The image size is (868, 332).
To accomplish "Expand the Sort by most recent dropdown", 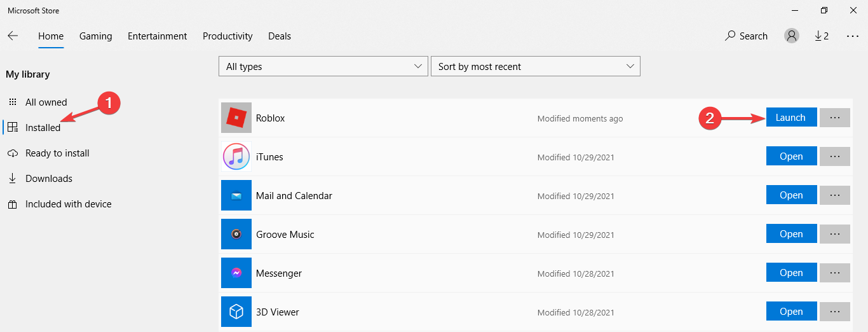I will pos(535,67).
